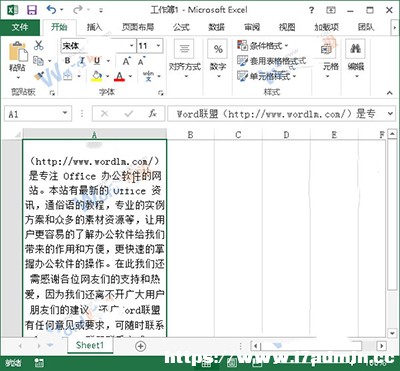Switch to the 公式 Formulas tab
The height and width of the screenshot is (371, 400).
[x=181, y=27]
